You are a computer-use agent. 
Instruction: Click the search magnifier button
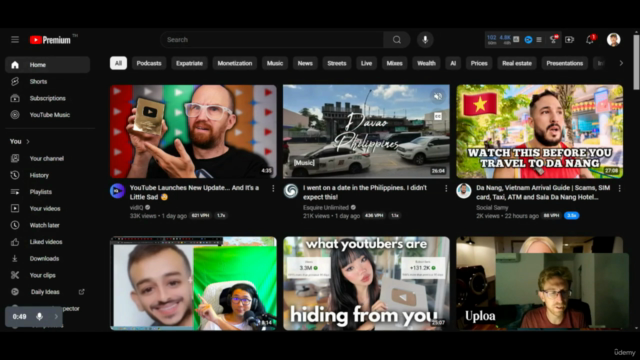pos(396,40)
